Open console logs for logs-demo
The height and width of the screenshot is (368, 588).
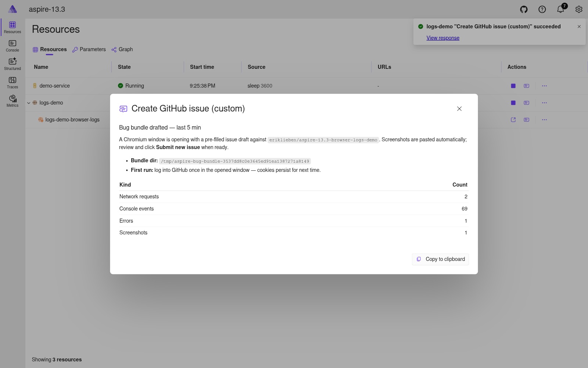coord(527,103)
